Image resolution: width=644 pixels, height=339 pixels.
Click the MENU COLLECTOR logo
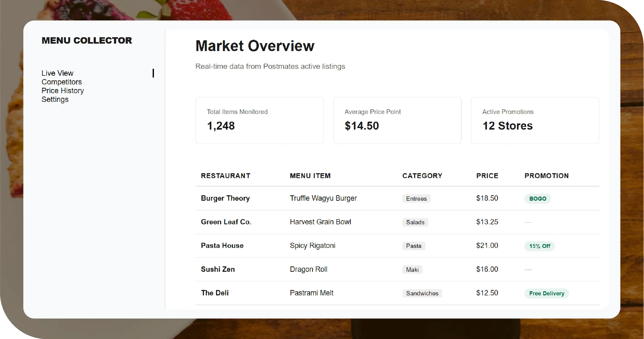point(87,41)
